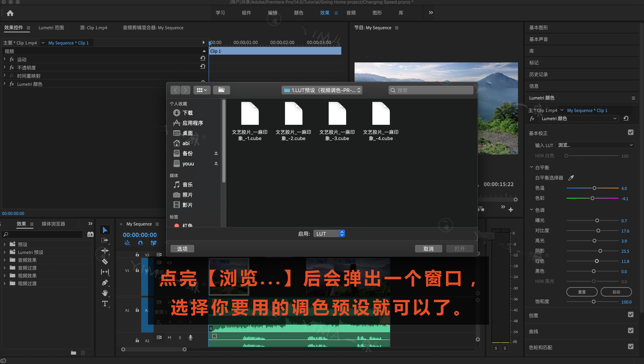The width and height of the screenshot is (644, 364).
Task: Select the Hand tool
Action: tap(105, 293)
